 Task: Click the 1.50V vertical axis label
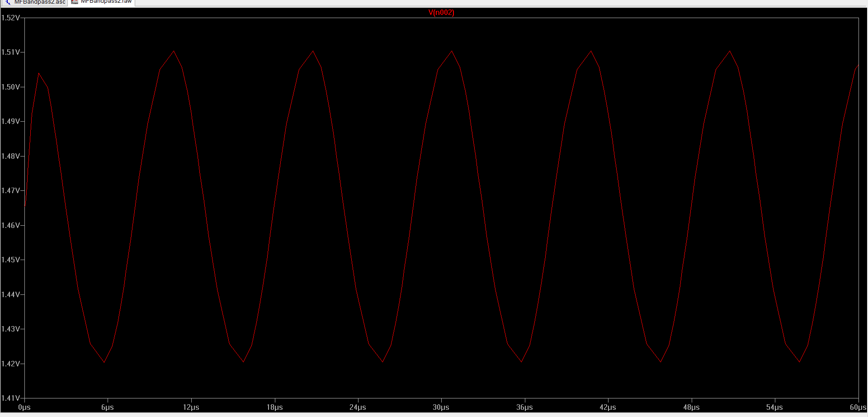click(x=11, y=87)
